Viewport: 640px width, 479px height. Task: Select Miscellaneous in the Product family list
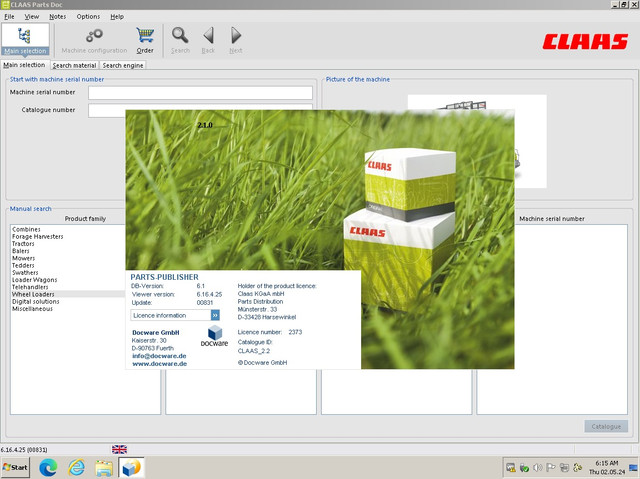(x=33, y=309)
